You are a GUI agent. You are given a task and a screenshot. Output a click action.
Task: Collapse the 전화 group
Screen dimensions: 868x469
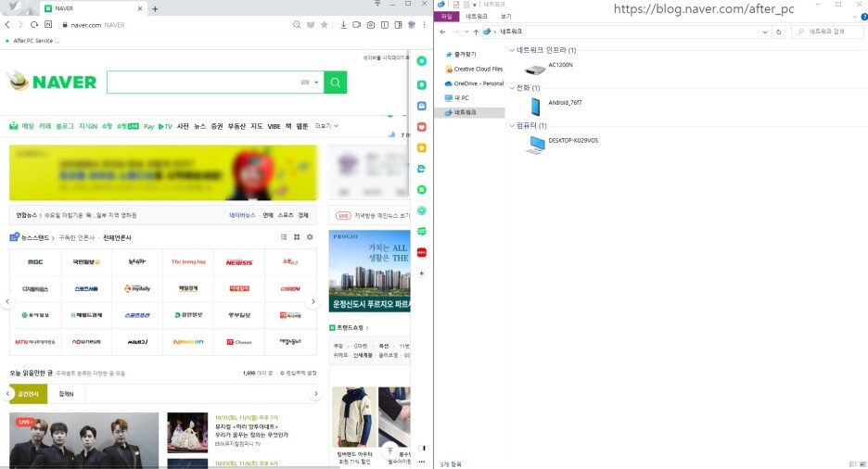(x=512, y=88)
